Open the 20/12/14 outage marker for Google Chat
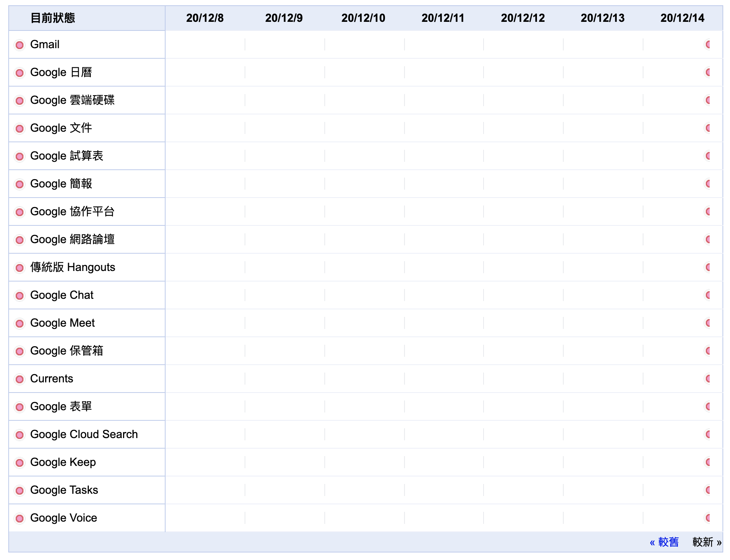Viewport: 730px width, 560px height. [707, 295]
